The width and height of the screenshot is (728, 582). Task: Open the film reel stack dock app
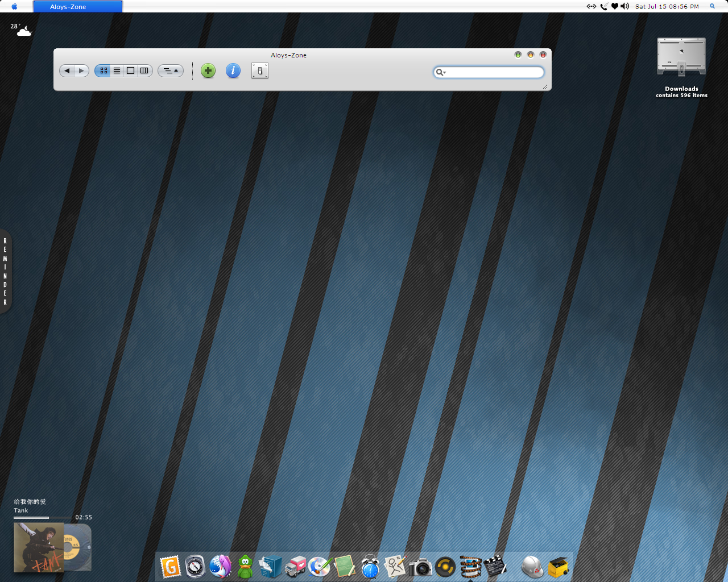[x=470, y=567]
